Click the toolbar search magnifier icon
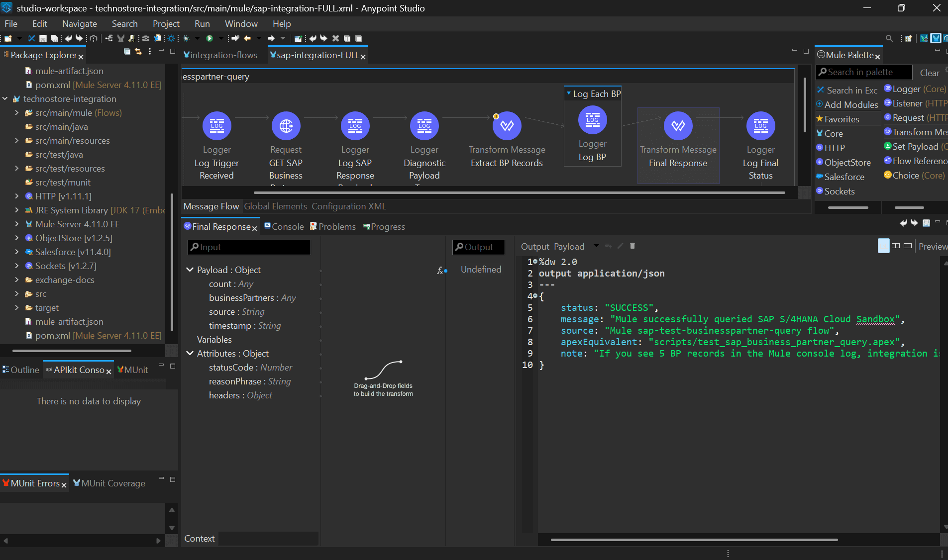Viewport: 948px width, 560px height. tap(889, 38)
